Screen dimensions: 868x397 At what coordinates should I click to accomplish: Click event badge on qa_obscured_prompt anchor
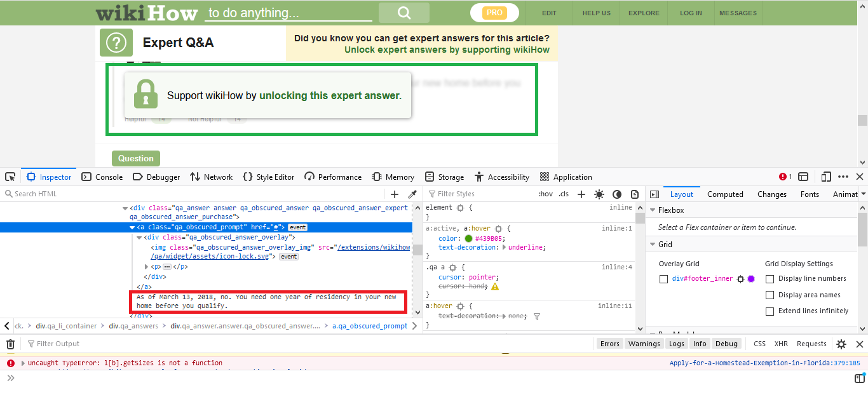tap(298, 227)
